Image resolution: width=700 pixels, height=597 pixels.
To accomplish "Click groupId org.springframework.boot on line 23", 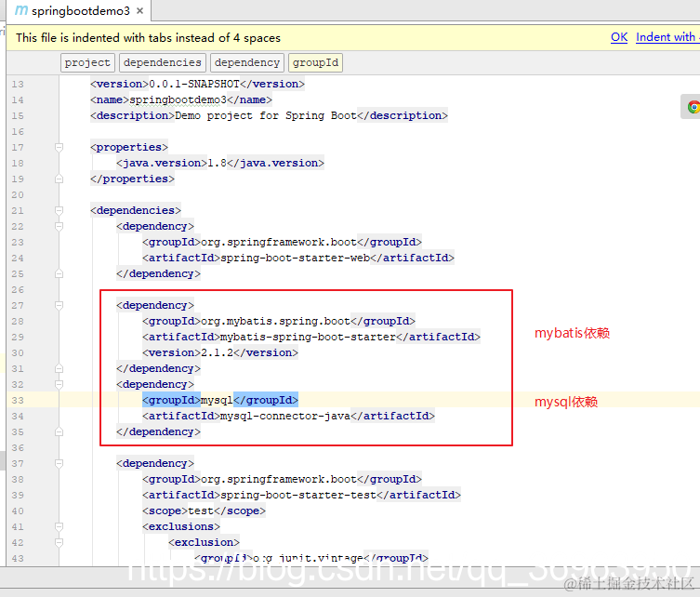I will coord(279,242).
